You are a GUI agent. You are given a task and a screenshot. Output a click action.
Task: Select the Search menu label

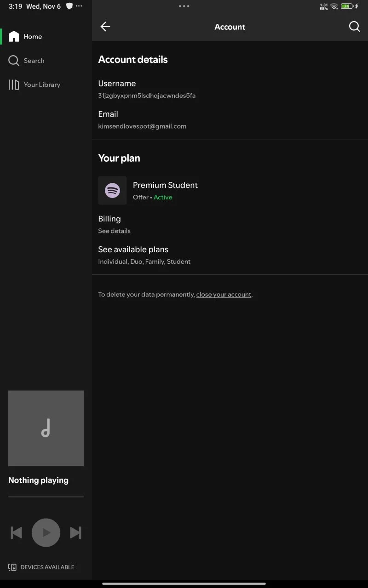[34, 61]
